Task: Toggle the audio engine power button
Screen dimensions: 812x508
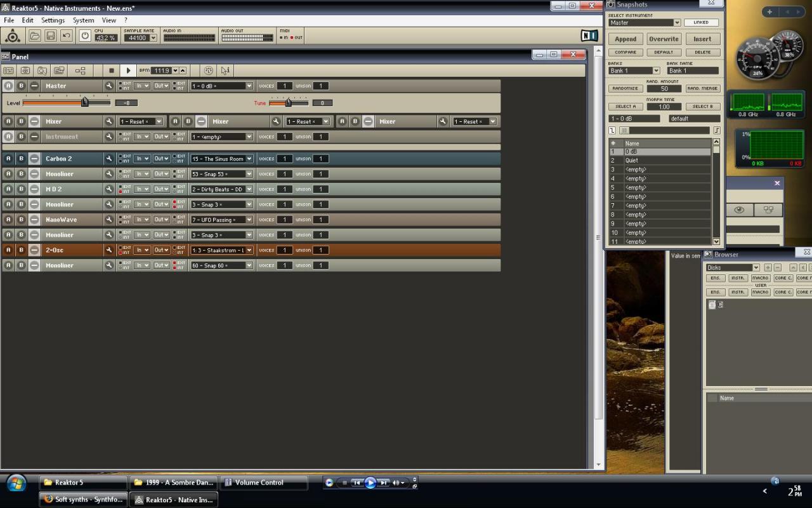Action: coord(85,36)
